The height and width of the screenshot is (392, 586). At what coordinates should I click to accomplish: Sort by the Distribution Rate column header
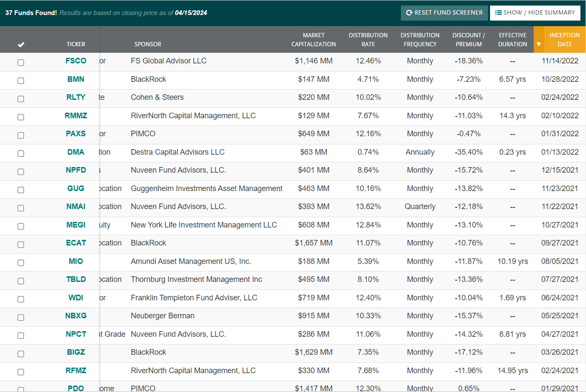pos(368,39)
